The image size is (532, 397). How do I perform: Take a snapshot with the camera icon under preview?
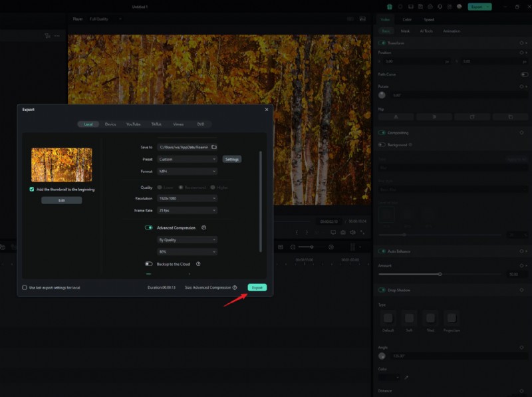pos(343,231)
